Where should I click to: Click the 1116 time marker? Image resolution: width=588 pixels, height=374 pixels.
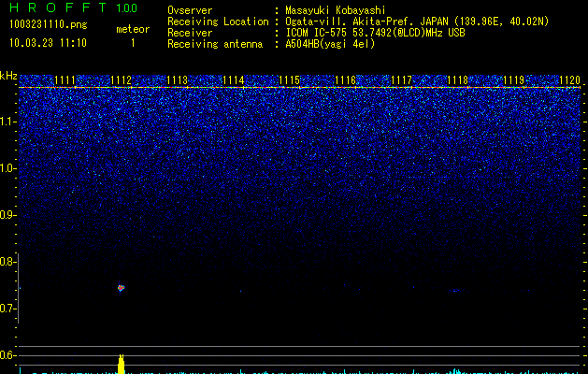point(345,80)
